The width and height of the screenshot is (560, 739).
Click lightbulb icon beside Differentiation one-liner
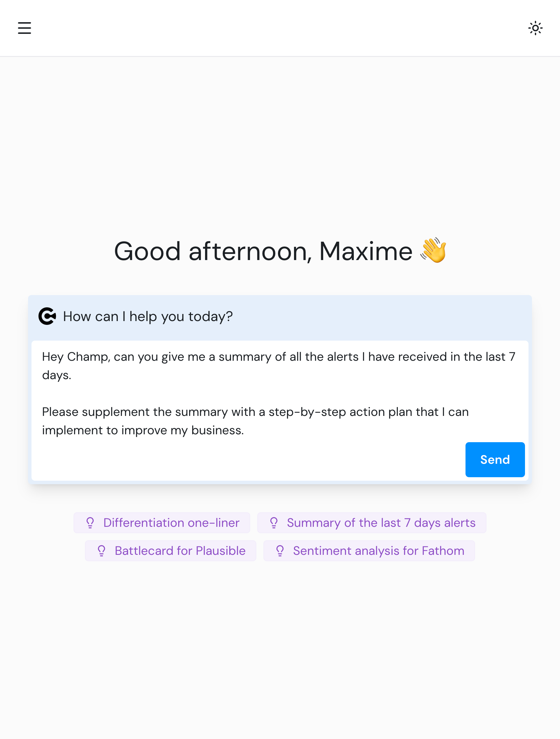pyautogui.click(x=90, y=522)
